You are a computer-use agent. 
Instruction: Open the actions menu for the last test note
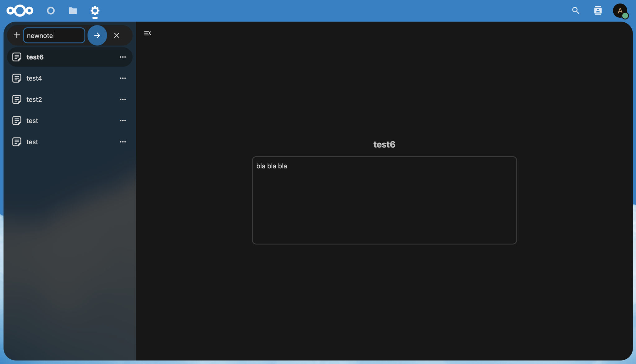click(x=123, y=142)
